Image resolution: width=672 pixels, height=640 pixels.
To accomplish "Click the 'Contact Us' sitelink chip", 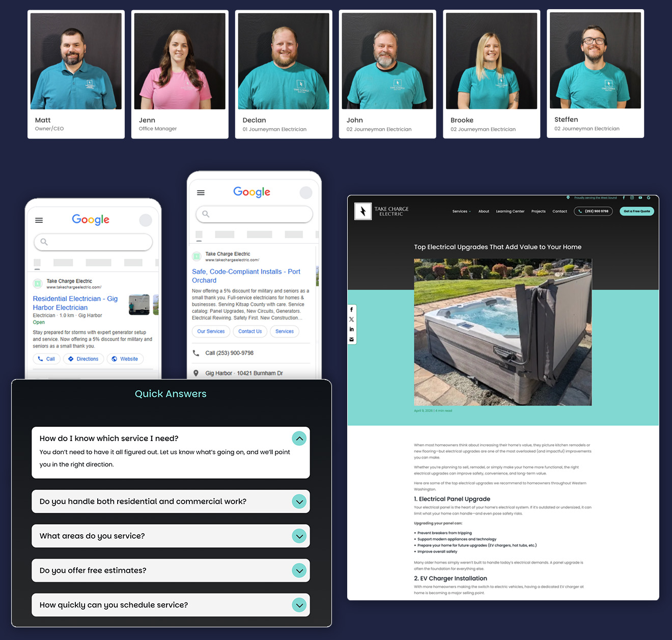I will (250, 331).
